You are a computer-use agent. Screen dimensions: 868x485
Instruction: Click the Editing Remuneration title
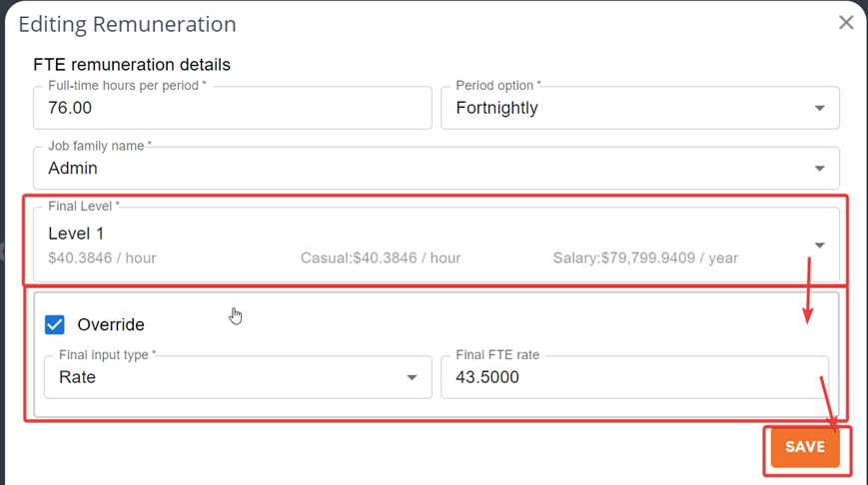[127, 24]
